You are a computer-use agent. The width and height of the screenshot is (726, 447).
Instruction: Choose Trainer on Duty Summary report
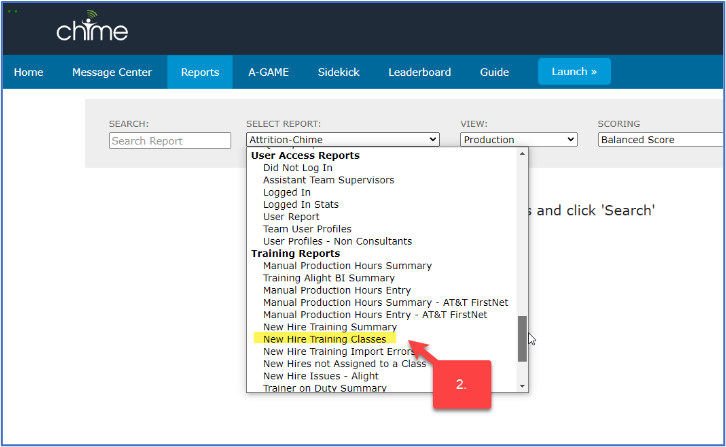coord(324,388)
